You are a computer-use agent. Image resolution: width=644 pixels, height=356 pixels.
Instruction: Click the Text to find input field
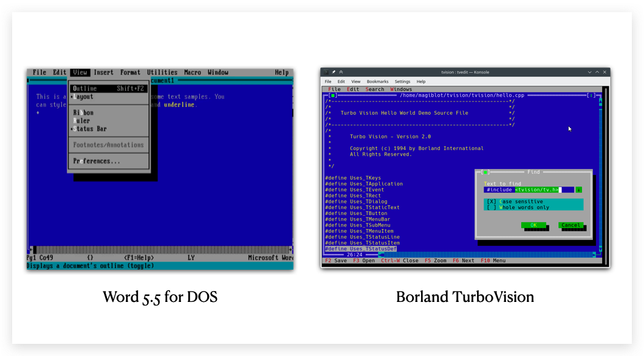(529, 190)
